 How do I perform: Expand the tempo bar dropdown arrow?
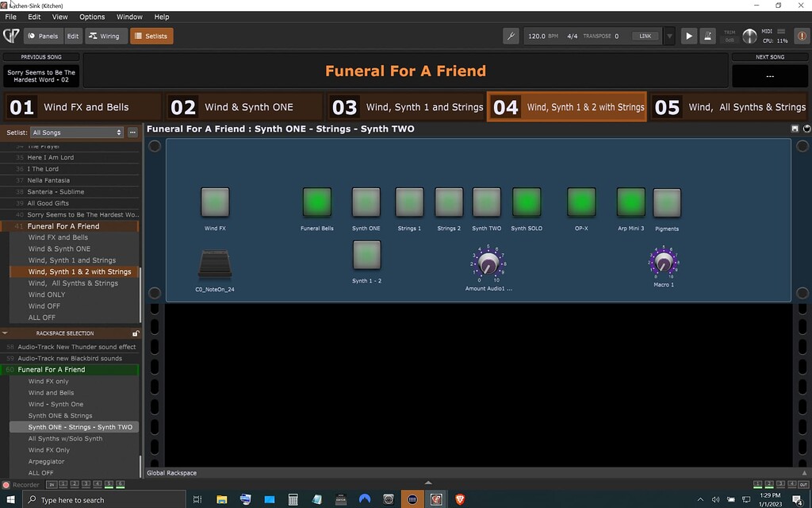coord(669,36)
